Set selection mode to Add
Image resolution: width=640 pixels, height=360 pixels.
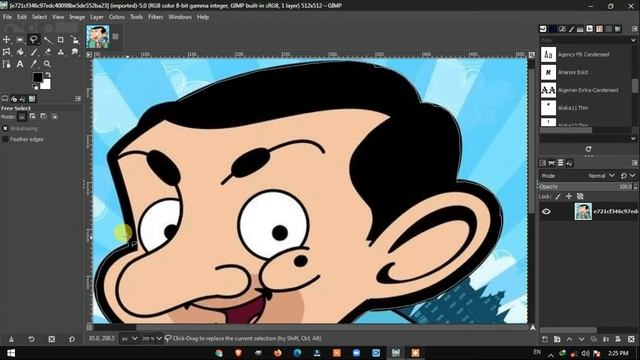[33, 117]
